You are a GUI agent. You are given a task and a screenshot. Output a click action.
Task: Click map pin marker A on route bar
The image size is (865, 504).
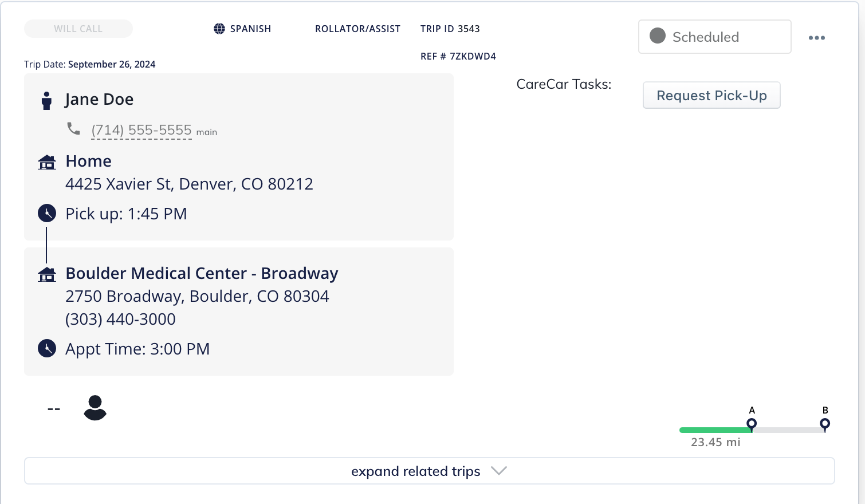coord(752,424)
